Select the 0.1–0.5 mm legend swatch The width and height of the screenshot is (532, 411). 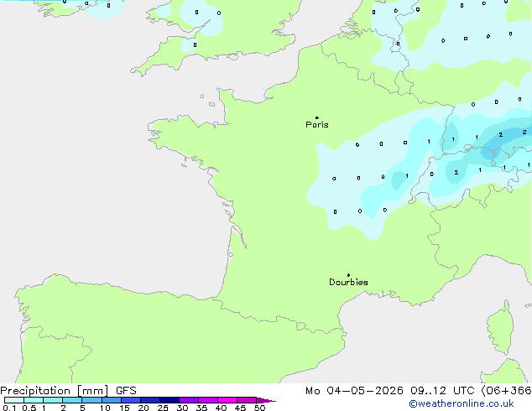point(14,400)
